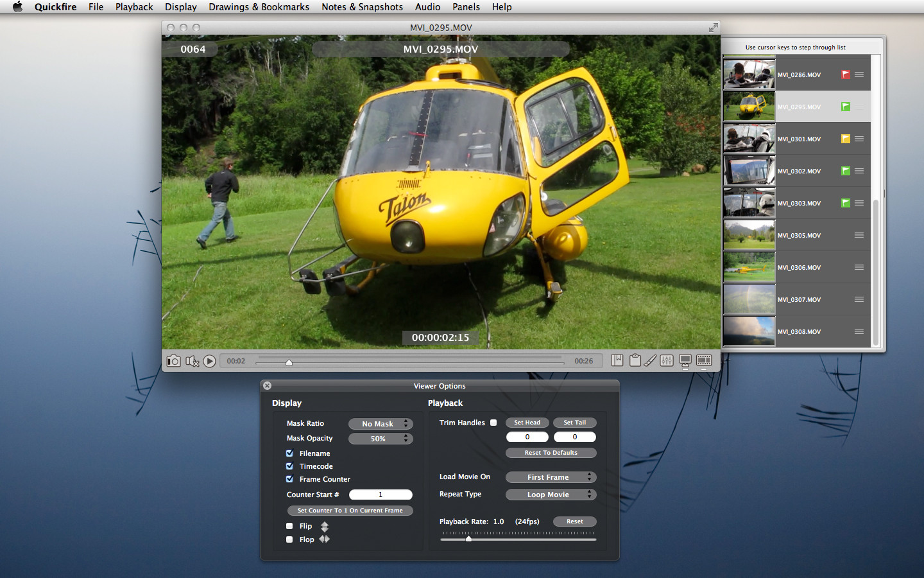Open the bookmarks icon in the viewer toolbar
The height and width of the screenshot is (578, 924).
pos(617,360)
